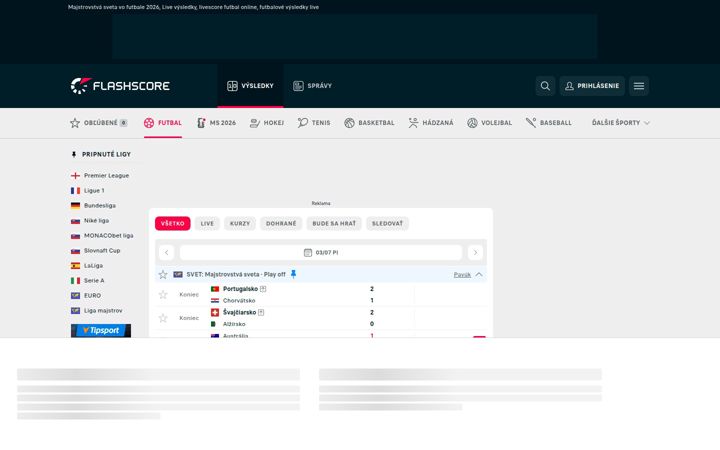Screen dimensions: 720x450
Task: Collapse the Majstrovstvá sveta section chevron
Action: [479, 275]
